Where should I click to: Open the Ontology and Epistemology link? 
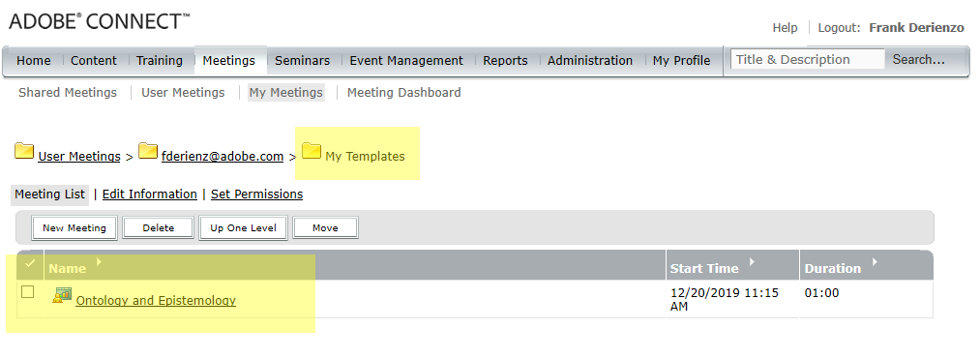coord(156,301)
